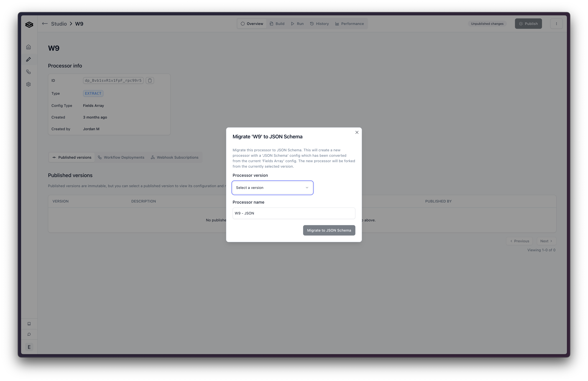Image resolution: width=588 pixels, height=381 pixels.
Task: Copy the processor ID with clipboard icon
Action: [x=150, y=80]
